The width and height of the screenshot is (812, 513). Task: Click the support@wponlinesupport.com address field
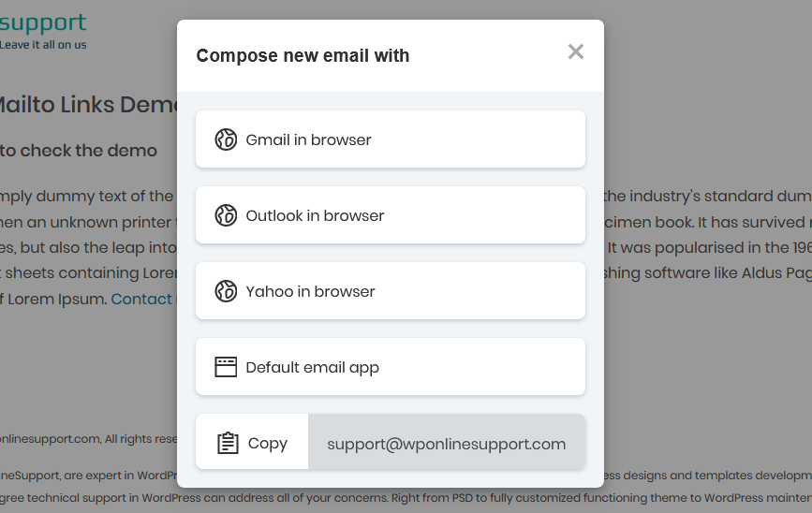click(x=447, y=442)
